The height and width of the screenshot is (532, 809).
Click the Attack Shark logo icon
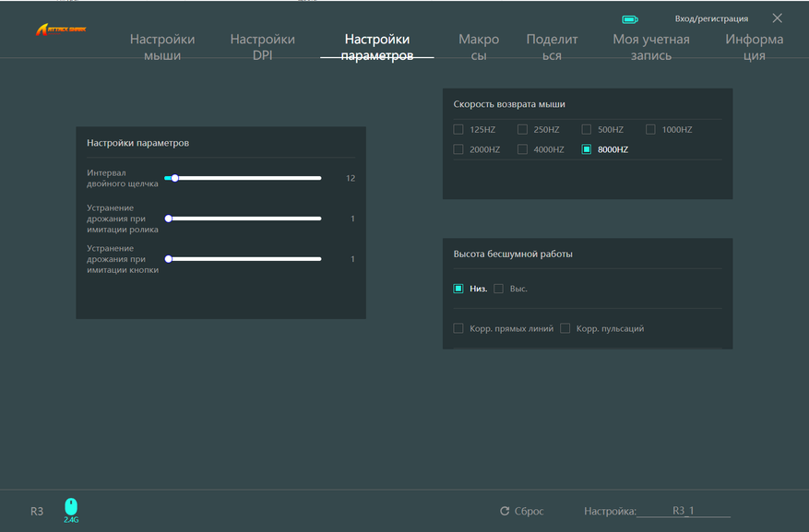tap(61, 30)
